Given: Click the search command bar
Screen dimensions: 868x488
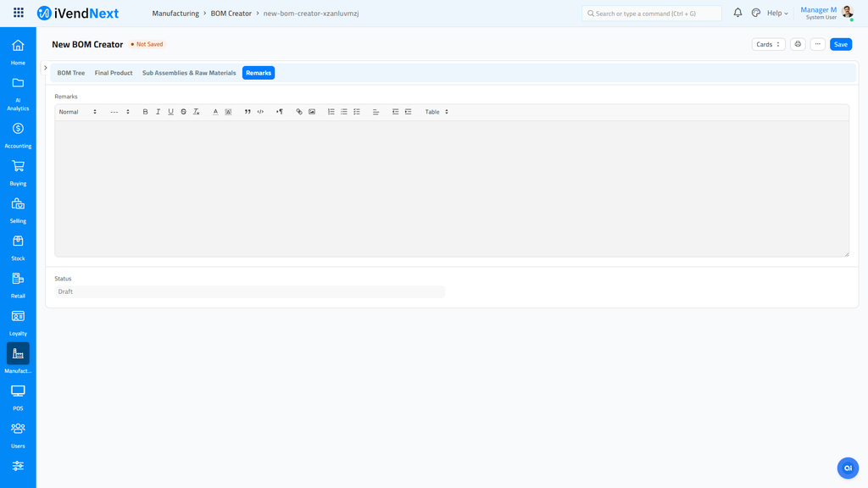Looking at the screenshot, I should 652,14.
